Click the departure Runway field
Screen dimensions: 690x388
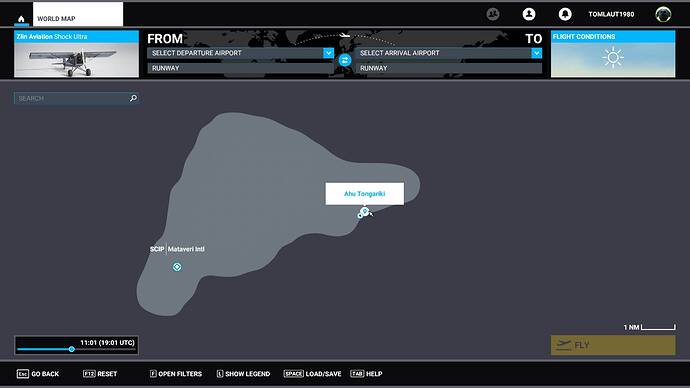click(x=240, y=68)
